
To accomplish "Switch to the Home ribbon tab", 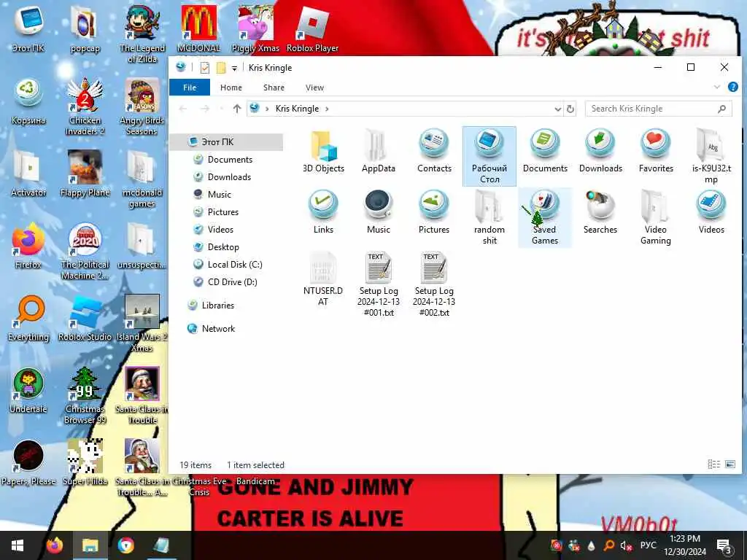I will click(231, 87).
